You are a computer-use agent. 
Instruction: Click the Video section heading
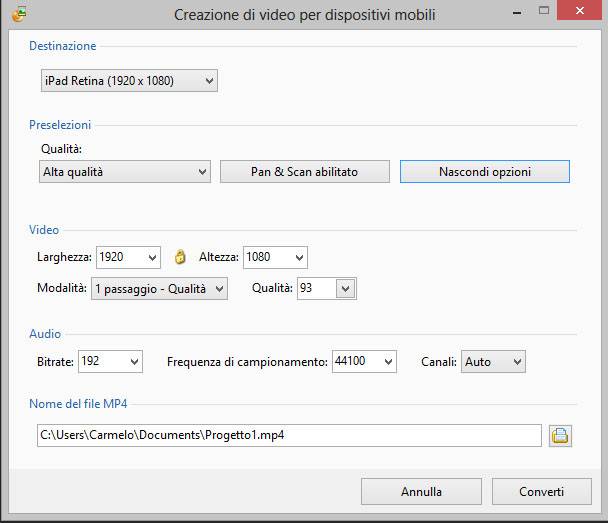coord(44,230)
